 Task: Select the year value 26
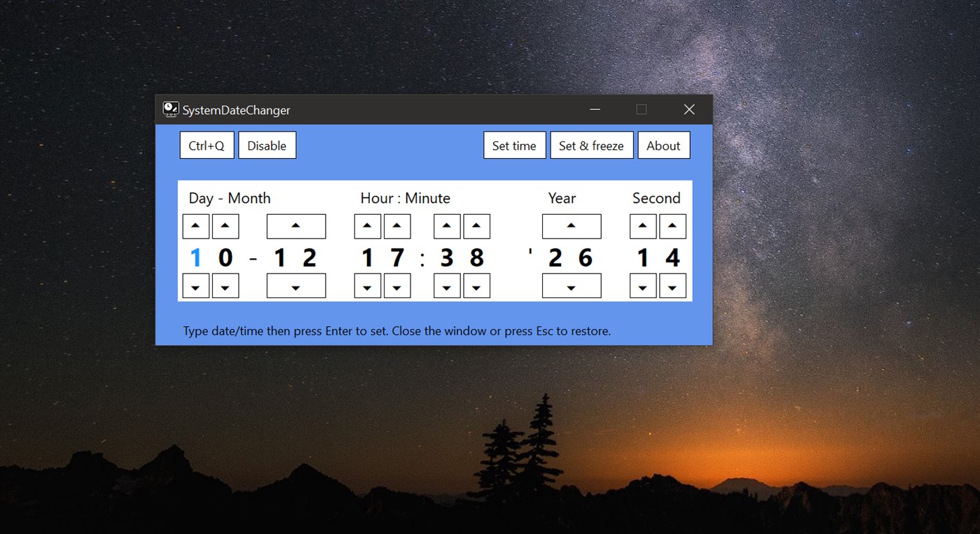coord(570,258)
